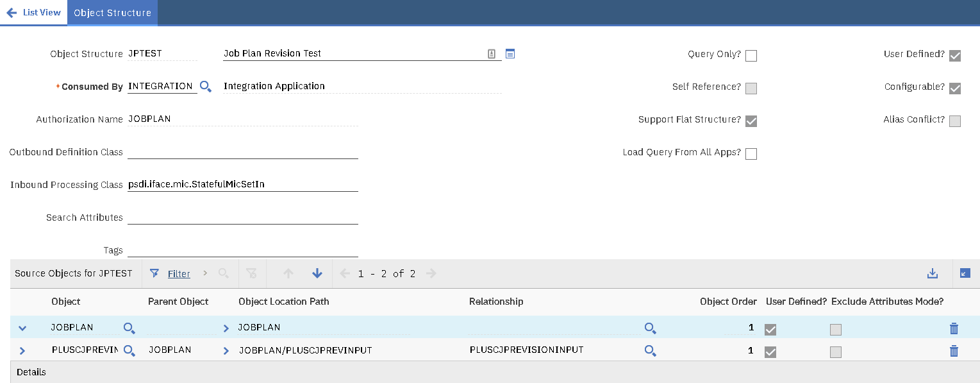Click the Relationship column header
This screenshot has width=980, height=383.
pyautogui.click(x=496, y=302)
